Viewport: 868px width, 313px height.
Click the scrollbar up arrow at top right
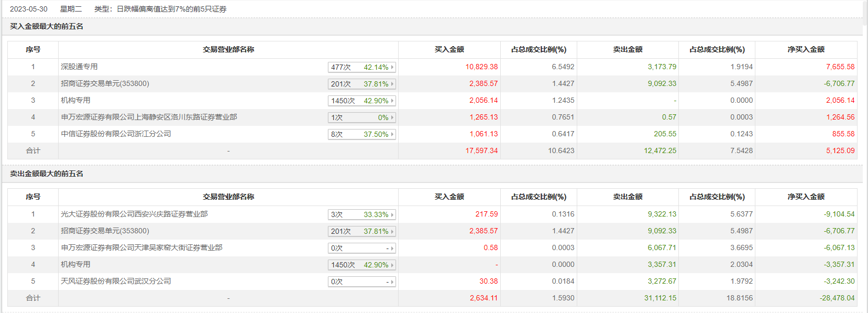pos(865,3)
